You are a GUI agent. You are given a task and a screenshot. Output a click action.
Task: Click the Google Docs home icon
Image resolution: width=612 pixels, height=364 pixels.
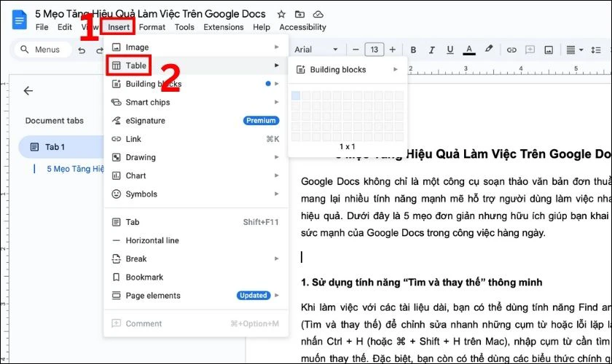tap(19, 20)
